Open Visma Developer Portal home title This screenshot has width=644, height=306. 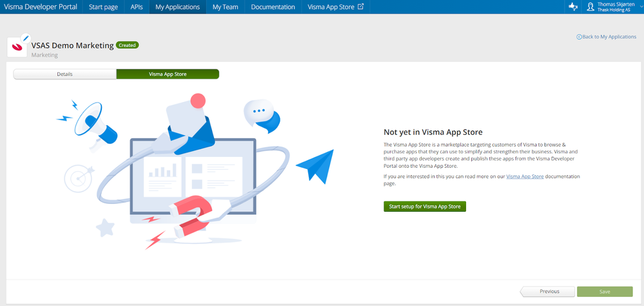point(40,6)
